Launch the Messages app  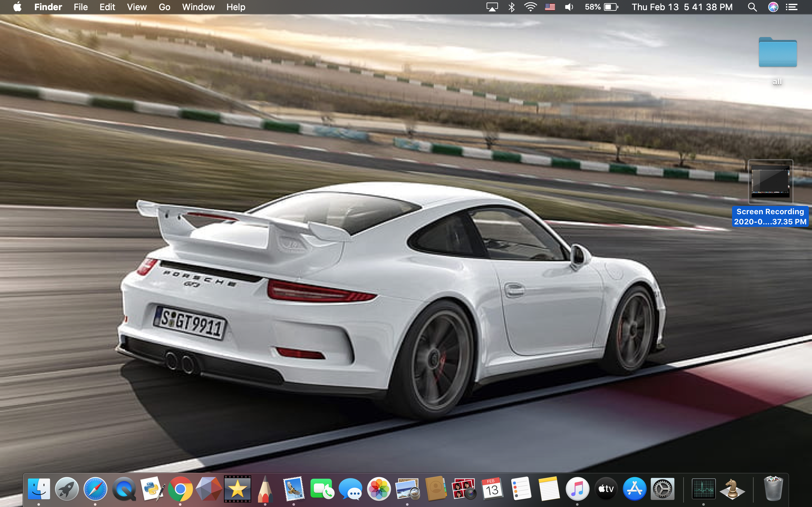pos(350,489)
